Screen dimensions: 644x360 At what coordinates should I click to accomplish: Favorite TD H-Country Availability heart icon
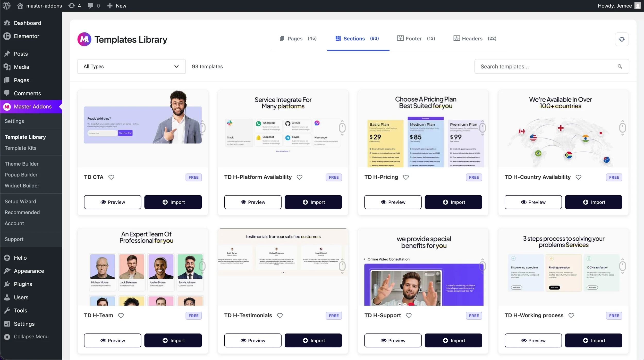click(578, 177)
